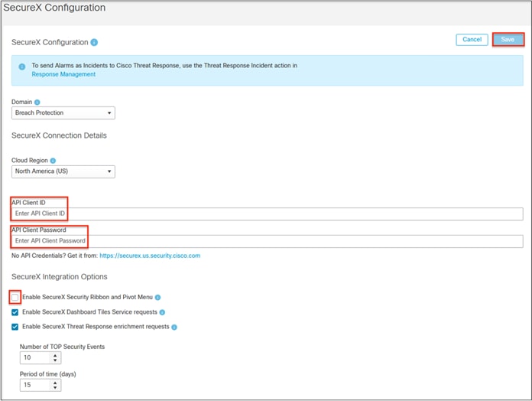Click the 'Number of TOP Security Events' label
Viewport: 532px width, 401px height.
pyautogui.click(x=62, y=347)
